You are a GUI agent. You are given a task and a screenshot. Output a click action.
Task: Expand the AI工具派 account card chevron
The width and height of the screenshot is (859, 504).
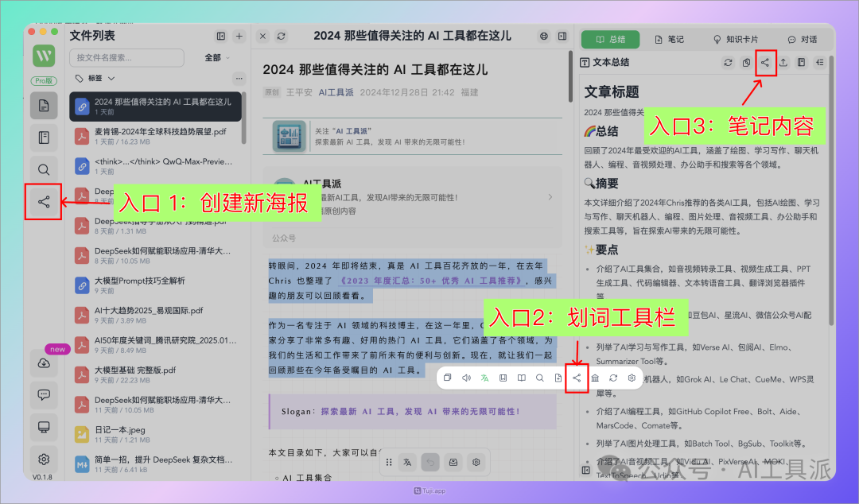(550, 197)
